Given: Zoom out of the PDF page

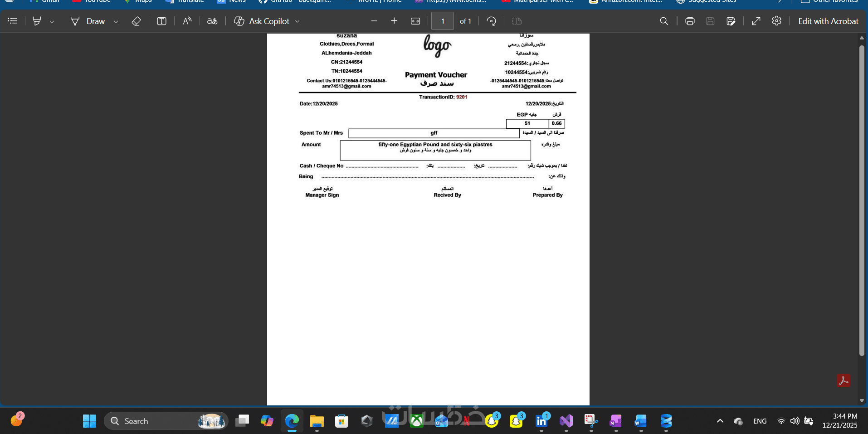Looking at the screenshot, I should [374, 21].
